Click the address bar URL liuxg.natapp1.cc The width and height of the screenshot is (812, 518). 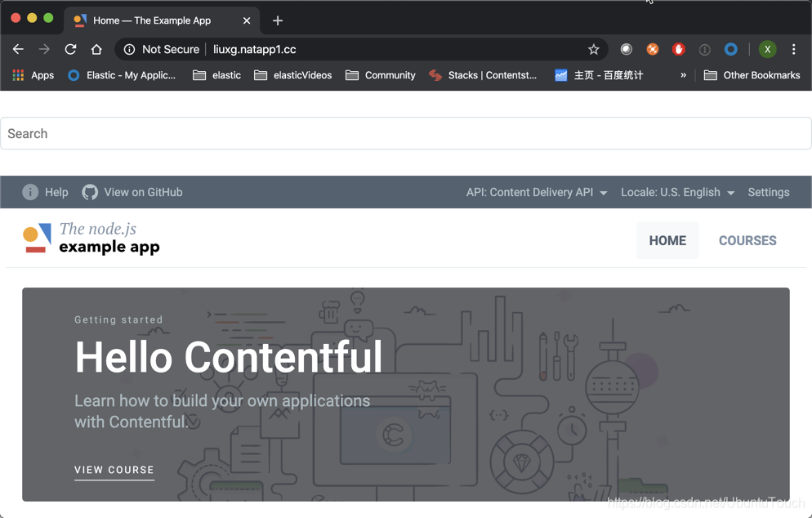click(x=254, y=49)
